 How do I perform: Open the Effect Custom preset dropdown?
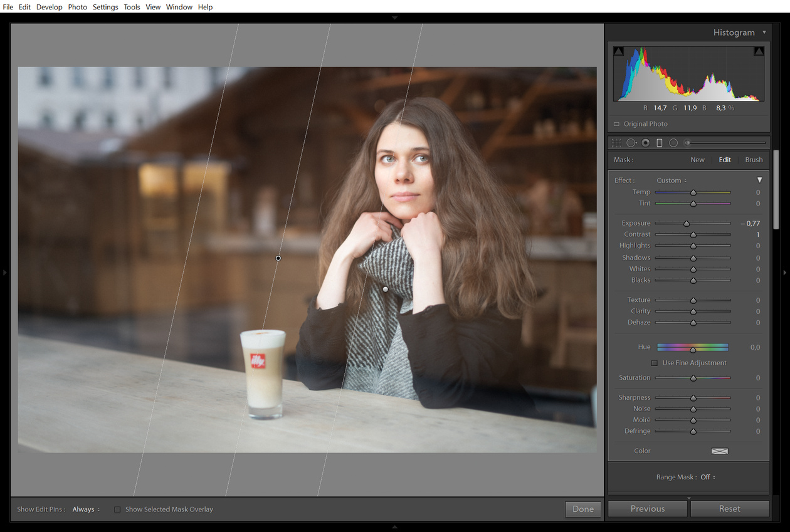click(671, 180)
